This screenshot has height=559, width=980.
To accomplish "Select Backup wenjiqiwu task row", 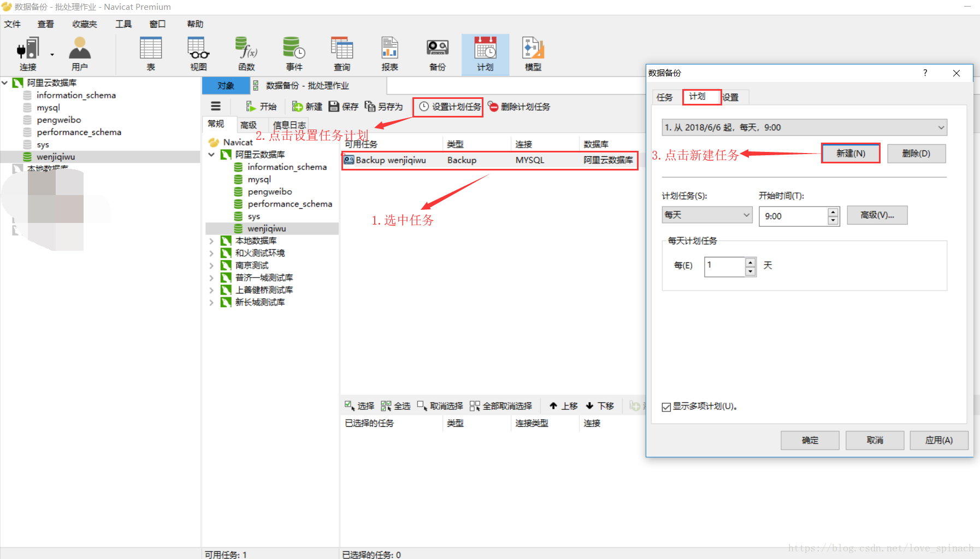I will coord(490,160).
